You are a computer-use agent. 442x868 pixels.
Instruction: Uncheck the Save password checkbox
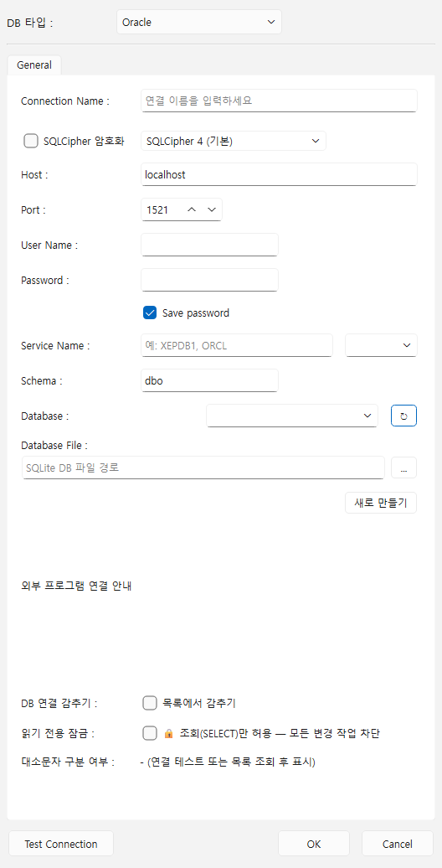(150, 313)
